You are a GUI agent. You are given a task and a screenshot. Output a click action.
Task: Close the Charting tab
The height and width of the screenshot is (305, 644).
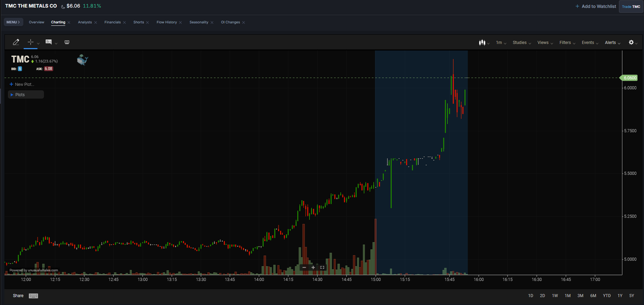pyautogui.click(x=69, y=23)
